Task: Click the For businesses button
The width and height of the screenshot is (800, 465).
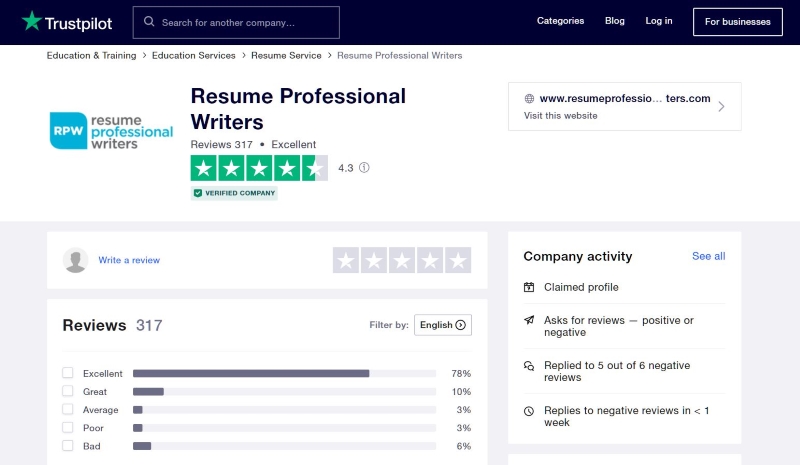Action: point(738,22)
